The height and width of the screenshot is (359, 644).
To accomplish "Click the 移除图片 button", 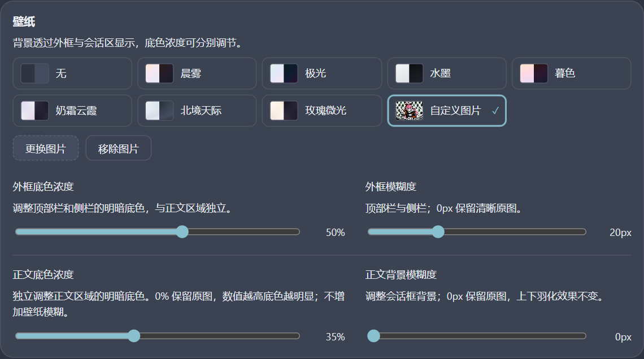I will [x=118, y=148].
